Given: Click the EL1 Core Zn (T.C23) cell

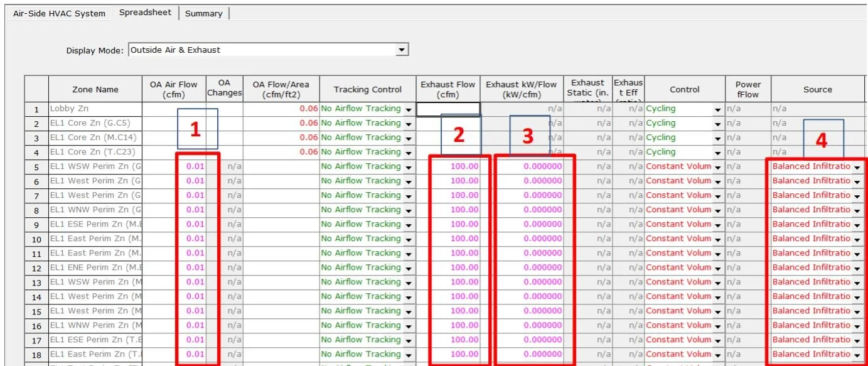Looking at the screenshot, I should coord(95,152).
